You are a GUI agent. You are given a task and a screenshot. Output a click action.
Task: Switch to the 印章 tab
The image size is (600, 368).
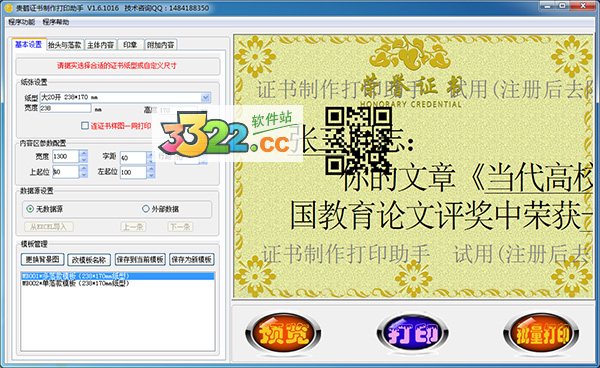pos(130,45)
